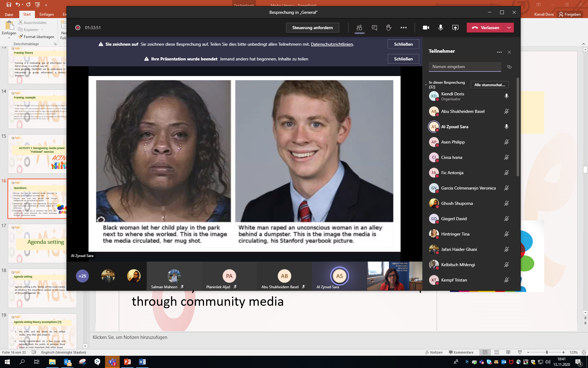The width and height of the screenshot is (588, 368).
Task: Undo last action in PowerPoint
Action: (x=18, y=5)
